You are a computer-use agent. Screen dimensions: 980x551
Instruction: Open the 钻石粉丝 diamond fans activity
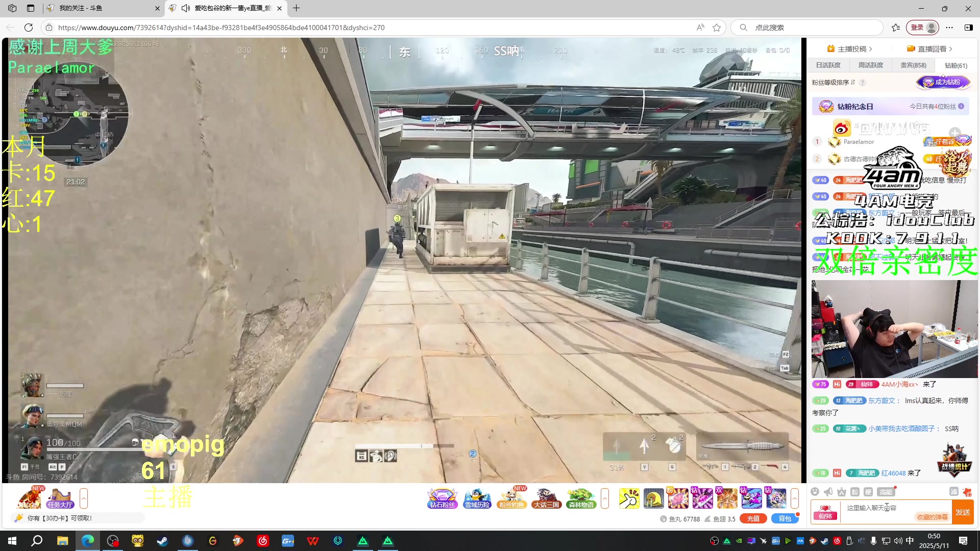[x=442, y=498]
